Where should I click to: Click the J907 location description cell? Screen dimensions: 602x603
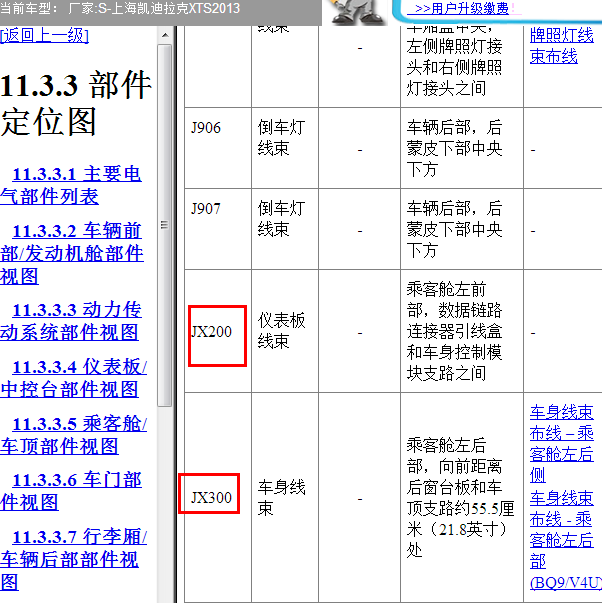pos(462,229)
